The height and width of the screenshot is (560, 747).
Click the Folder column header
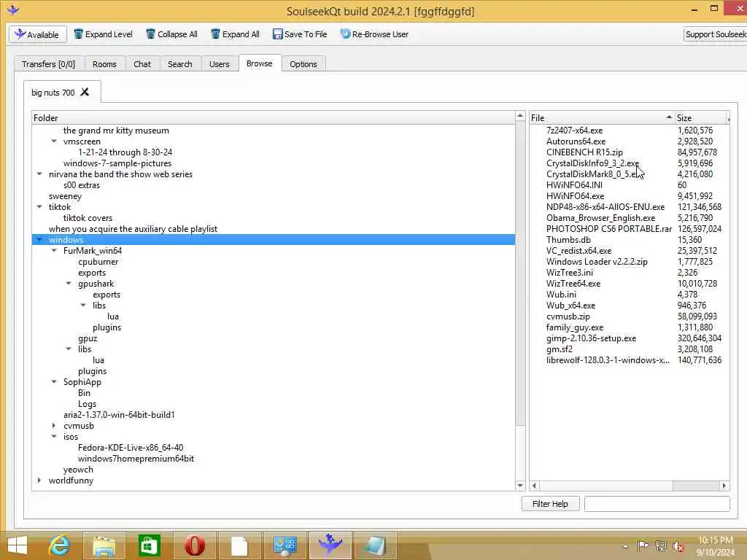274,117
